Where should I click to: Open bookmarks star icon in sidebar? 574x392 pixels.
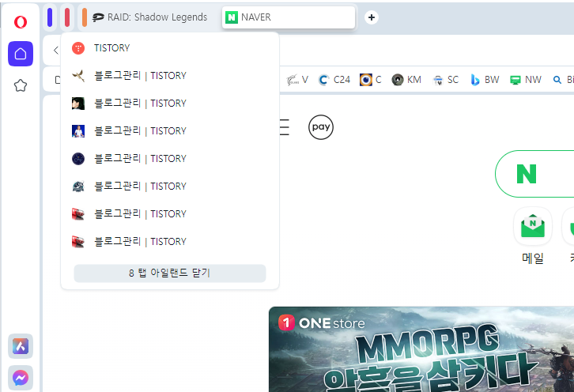coord(21,85)
